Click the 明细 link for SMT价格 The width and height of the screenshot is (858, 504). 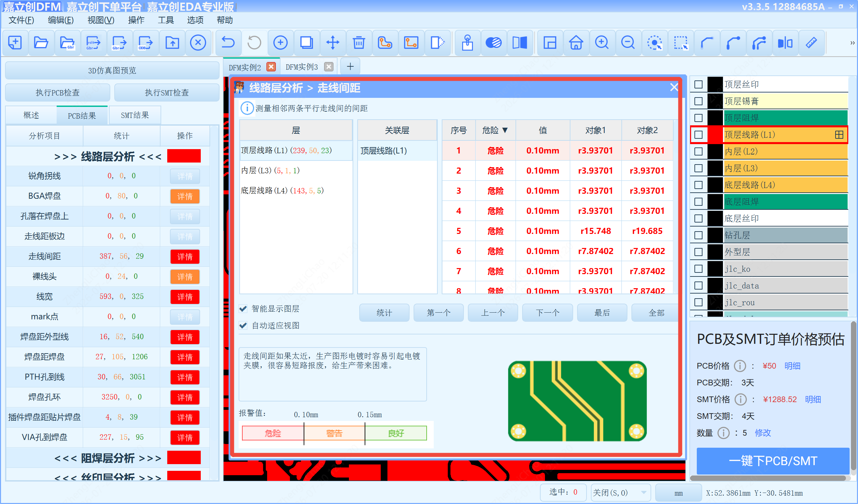point(813,399)
